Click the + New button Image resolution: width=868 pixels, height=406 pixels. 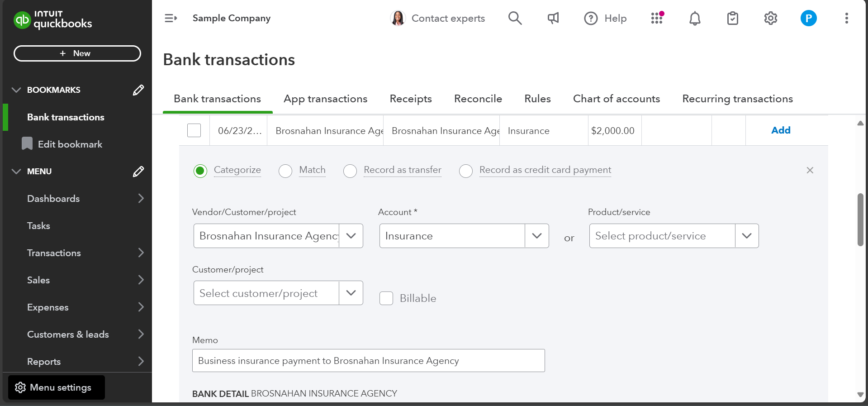click(x=77, y=53)
